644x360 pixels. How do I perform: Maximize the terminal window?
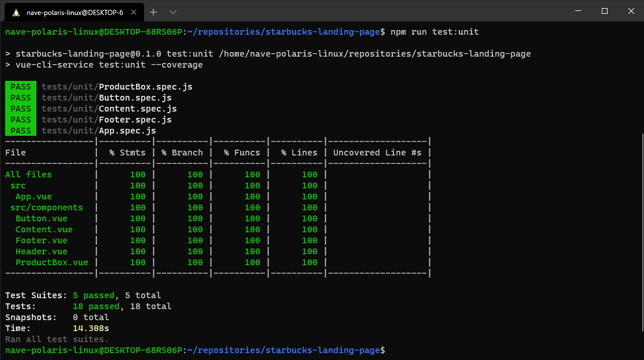[605, 11]
